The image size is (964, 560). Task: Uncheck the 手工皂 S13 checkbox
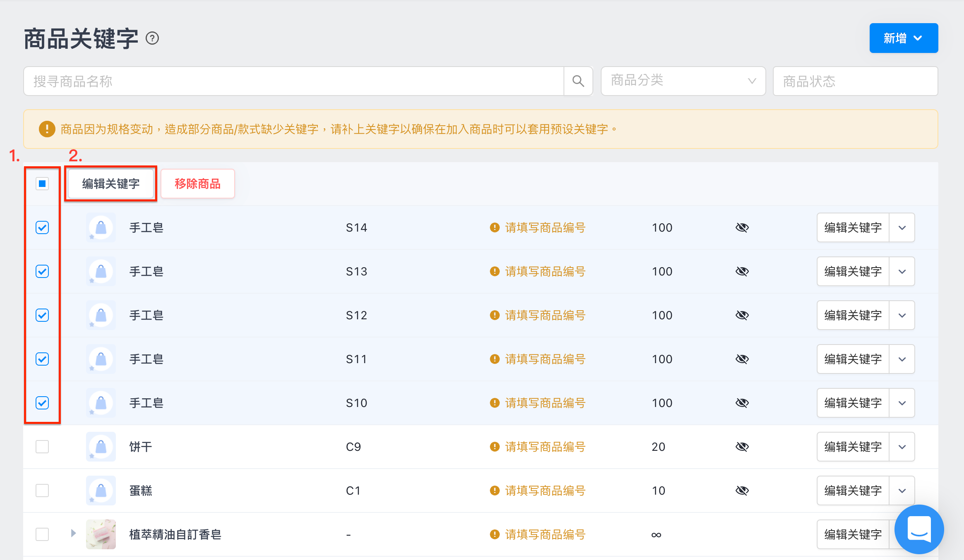click(42, 271)
